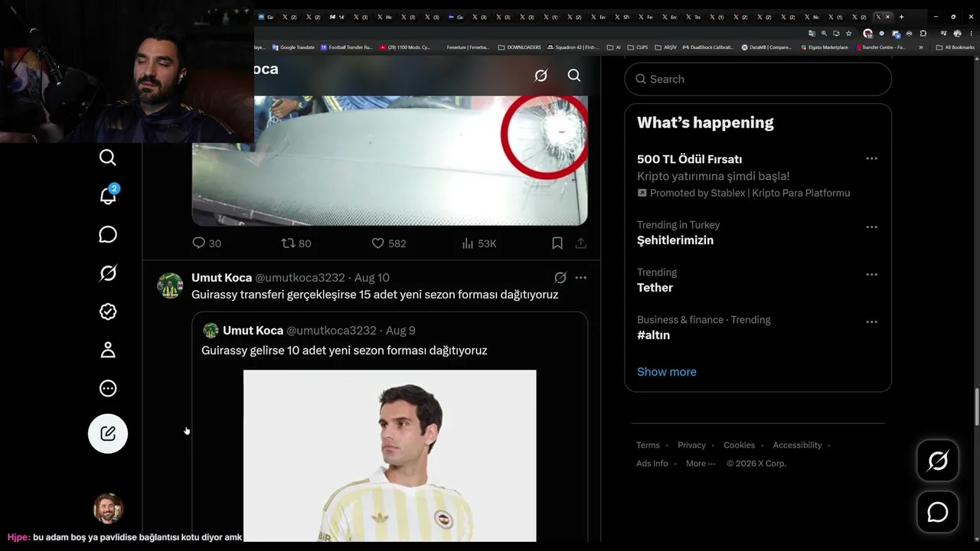
Task: Open the @umutkoca3232 handle on Aug 10 post
Action: (300, 278)
